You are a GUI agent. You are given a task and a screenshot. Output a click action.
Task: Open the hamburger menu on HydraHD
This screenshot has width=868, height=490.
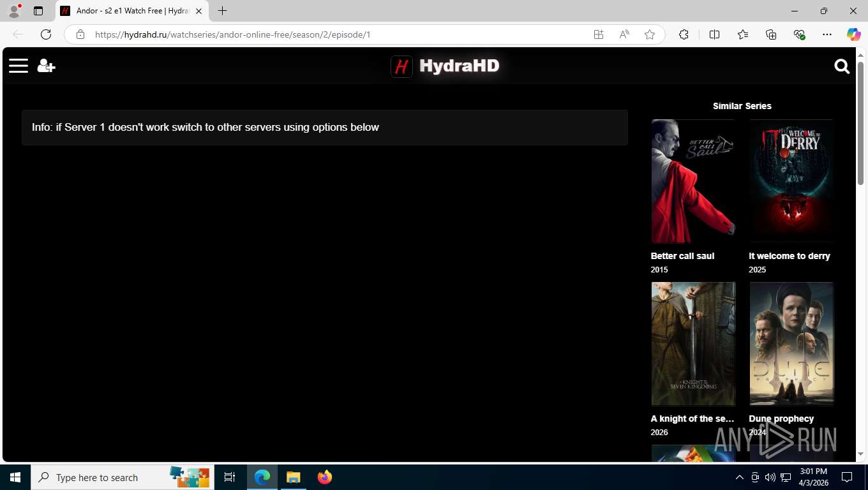19,66
